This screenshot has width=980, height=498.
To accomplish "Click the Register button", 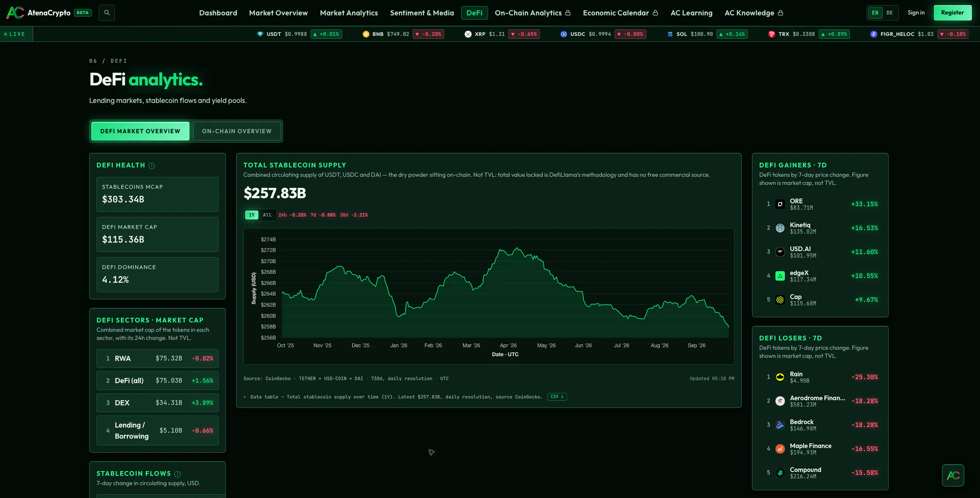I will [x=953, y=13].
